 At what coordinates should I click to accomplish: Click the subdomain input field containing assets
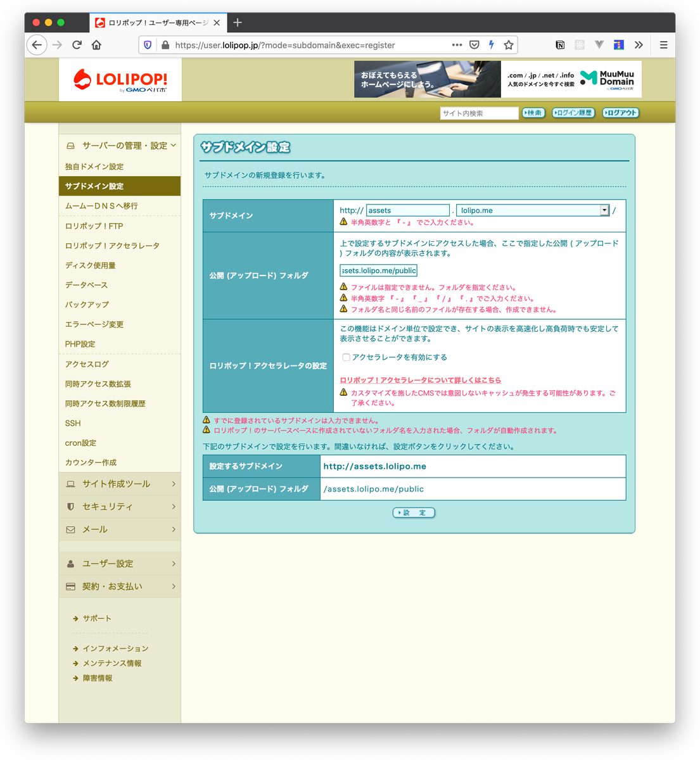pos(407,210)
